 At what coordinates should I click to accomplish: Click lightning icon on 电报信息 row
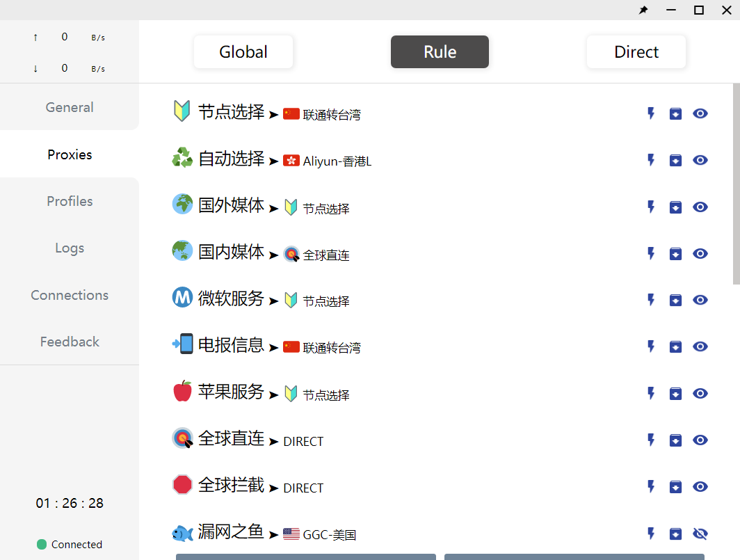point(651,346)
